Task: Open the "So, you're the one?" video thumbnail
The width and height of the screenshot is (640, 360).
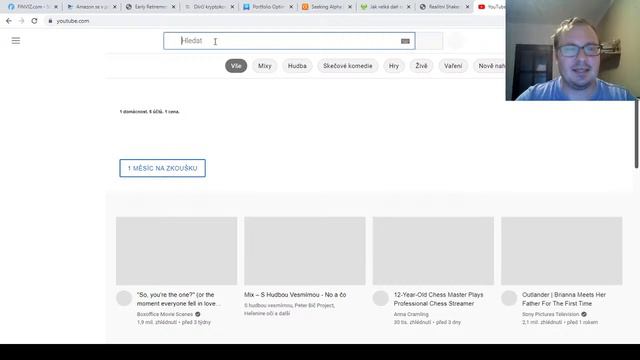Action: (x=176, y=251)
